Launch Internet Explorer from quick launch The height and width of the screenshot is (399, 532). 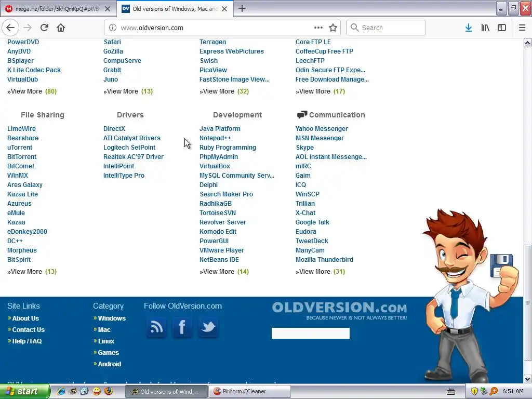point(61,391)
